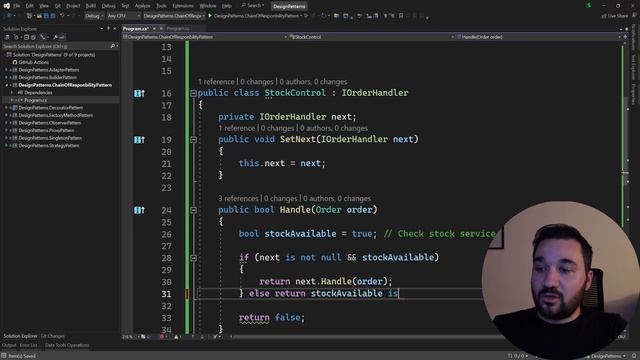Close the Solution Explorer panel

(115, 29)
